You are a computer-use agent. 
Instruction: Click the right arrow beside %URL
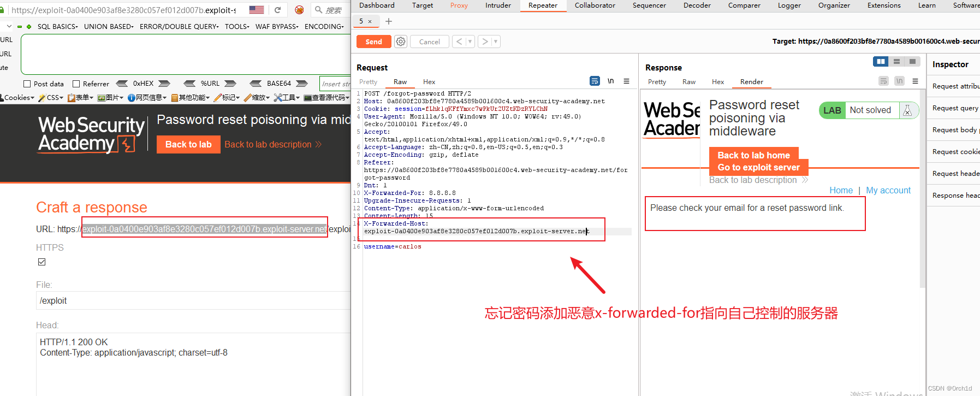pos(230,84)
